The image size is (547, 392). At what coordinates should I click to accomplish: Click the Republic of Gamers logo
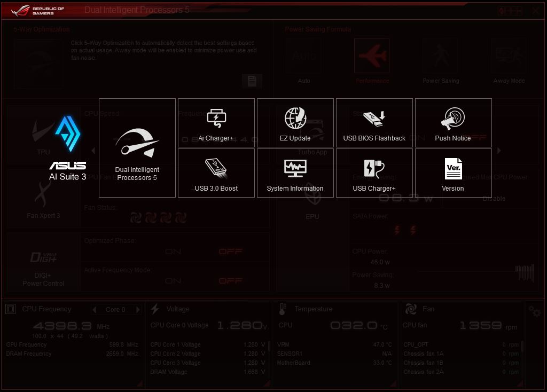(x=37, y=11)
